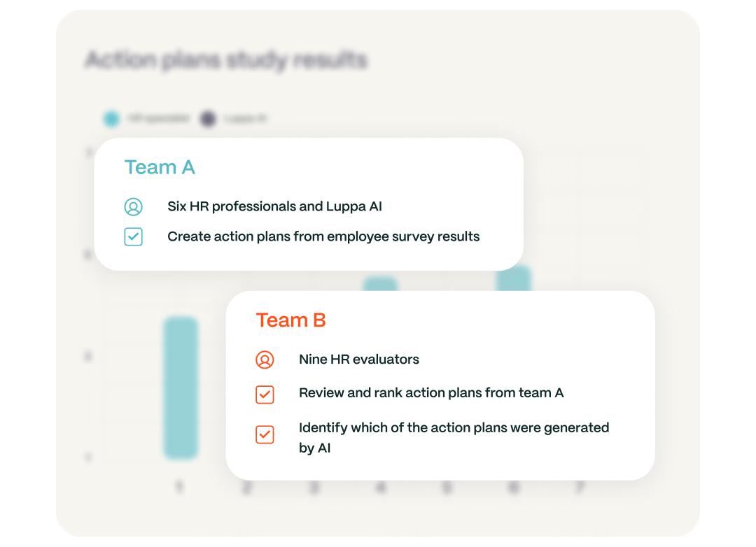Click the teal bar top above 4
Image resolution: width=756 pixels, height=547 pixels.
[380, 284]
